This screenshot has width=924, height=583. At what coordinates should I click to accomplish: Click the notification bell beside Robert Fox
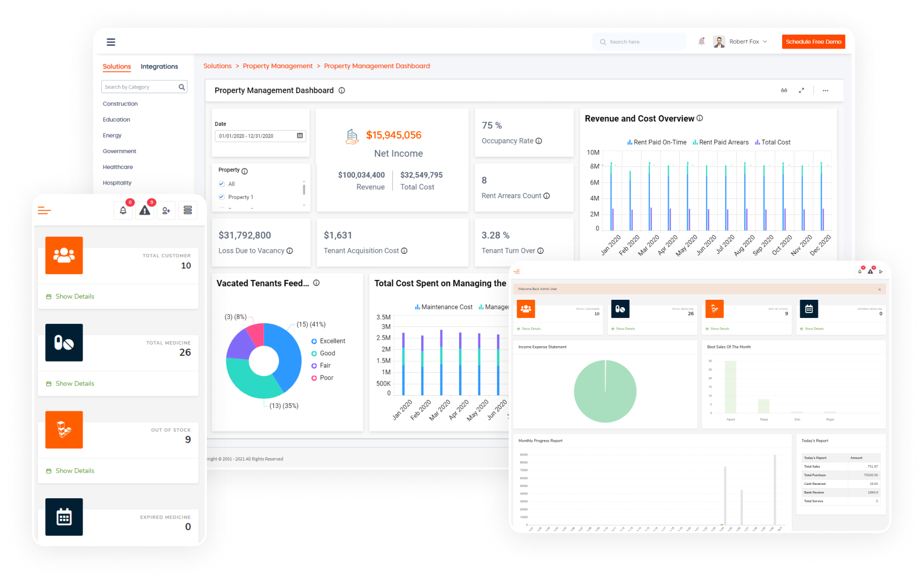pyautogui.click(x=701, y=42)
